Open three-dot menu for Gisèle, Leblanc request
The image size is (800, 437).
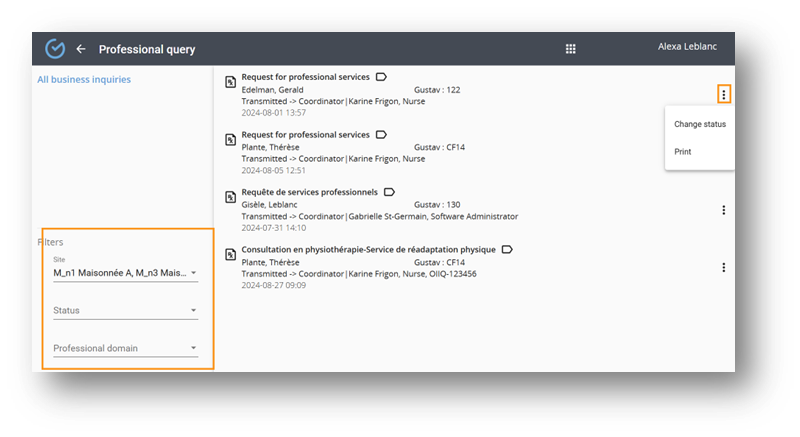click(x=723, y=210)
